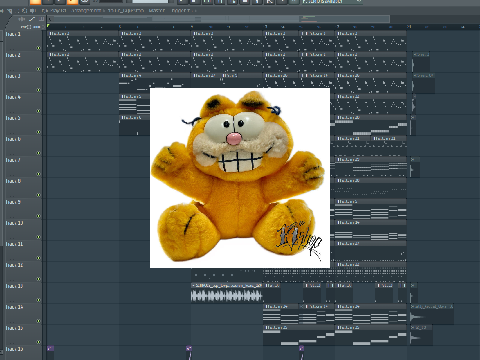This screenshot has width=480, height=360.
Task: Select the Track 13 header label
Action: coord(14,286)
